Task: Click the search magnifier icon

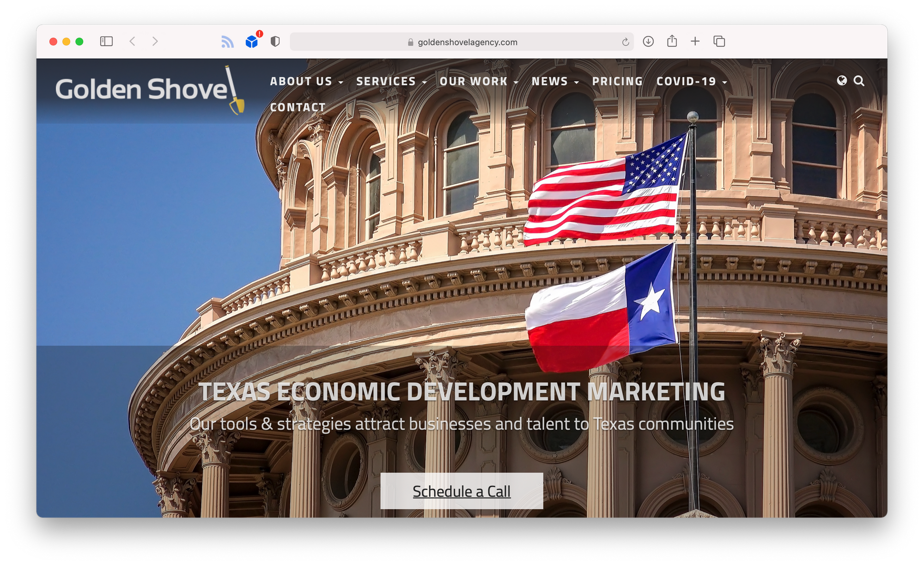Action: click(x=859, y=80)
